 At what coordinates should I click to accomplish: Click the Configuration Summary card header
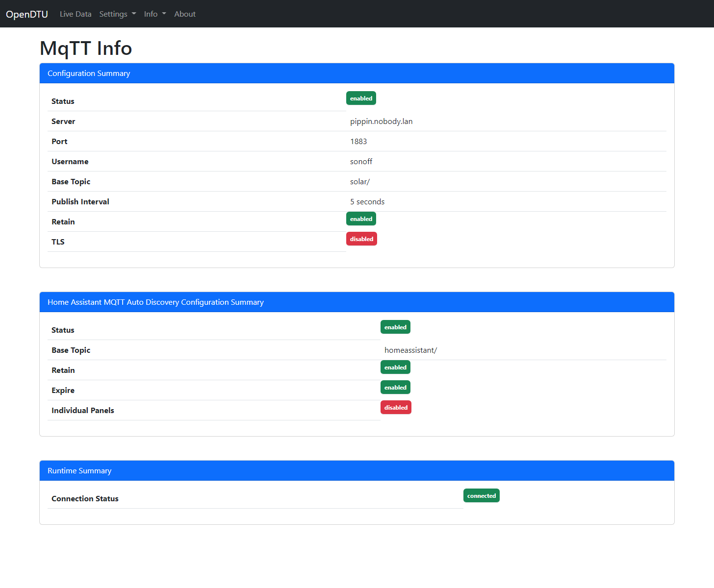(89, 73)
